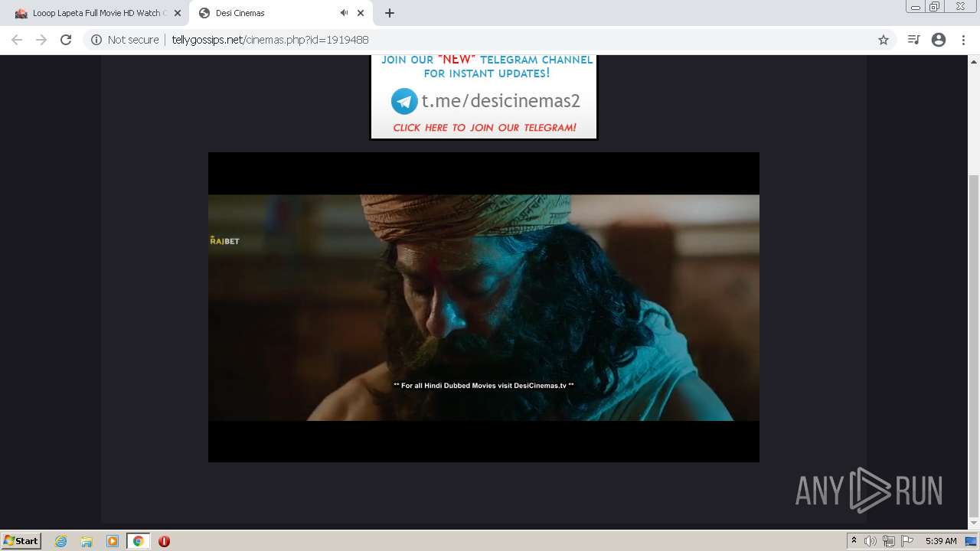Open the Windows Start menu
Viewport: 980px width, 551px height.
21,541
